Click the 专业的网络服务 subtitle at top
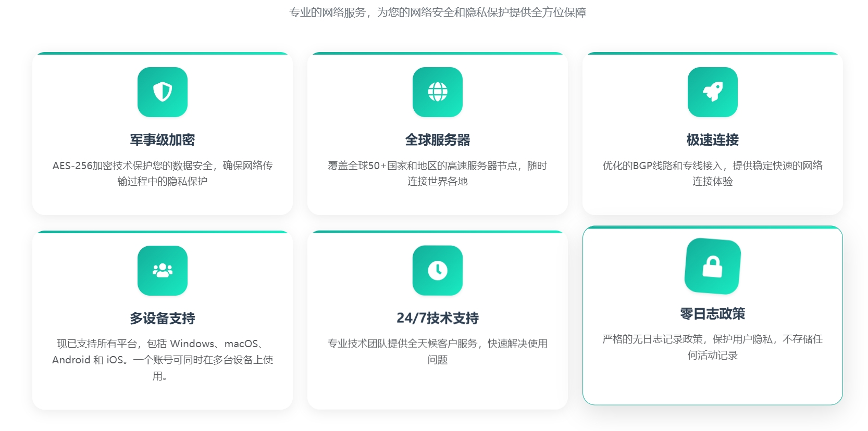Viewport: 868px width, 431px height. pyautogui.click(x=438, y=12)
